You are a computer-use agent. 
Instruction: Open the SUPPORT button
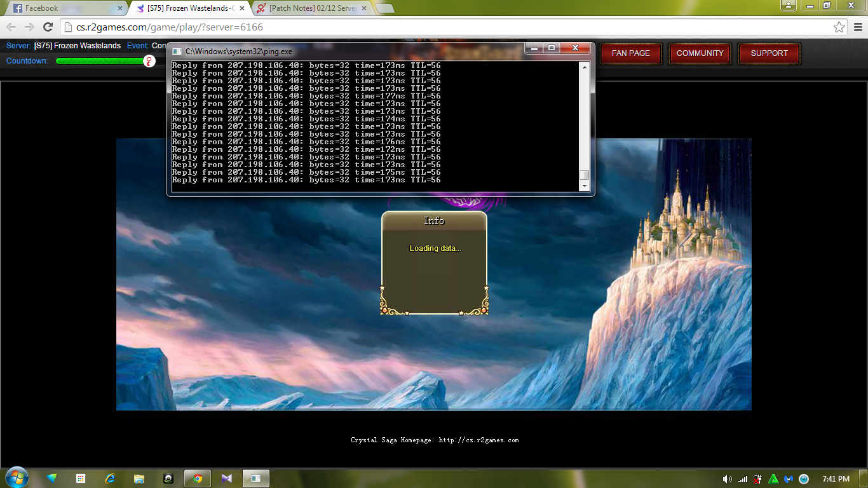tap(769, 53)
